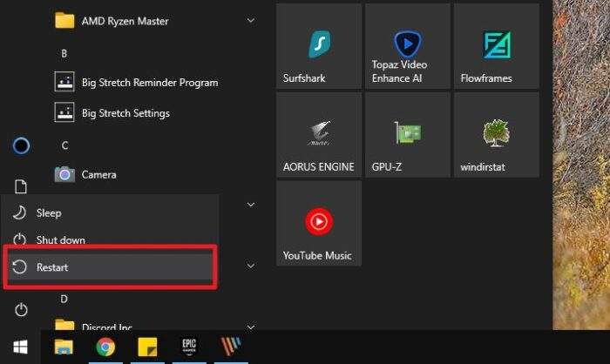Jump to letter D section header

64,299
